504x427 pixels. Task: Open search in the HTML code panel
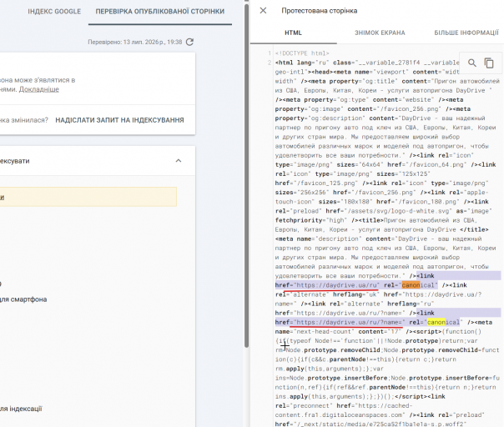coord(471,63)
